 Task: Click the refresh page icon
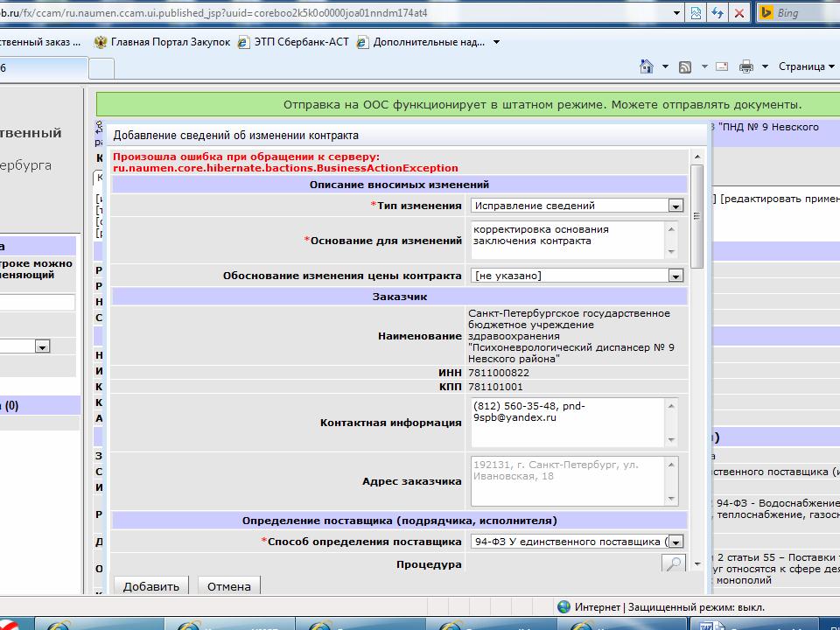(717, 13)
